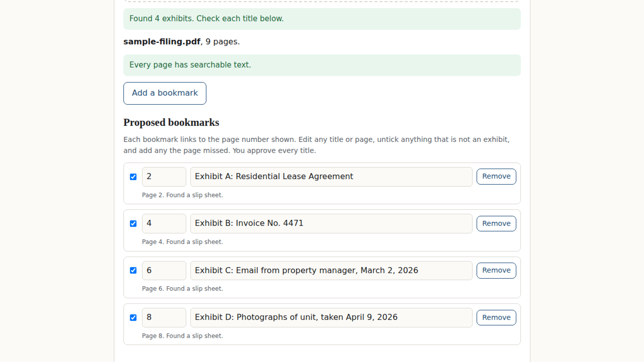Click the 'Page 4. Found a slip sheet.' note
The height and width of the screenshot is (362, 644).
[182, 242]
